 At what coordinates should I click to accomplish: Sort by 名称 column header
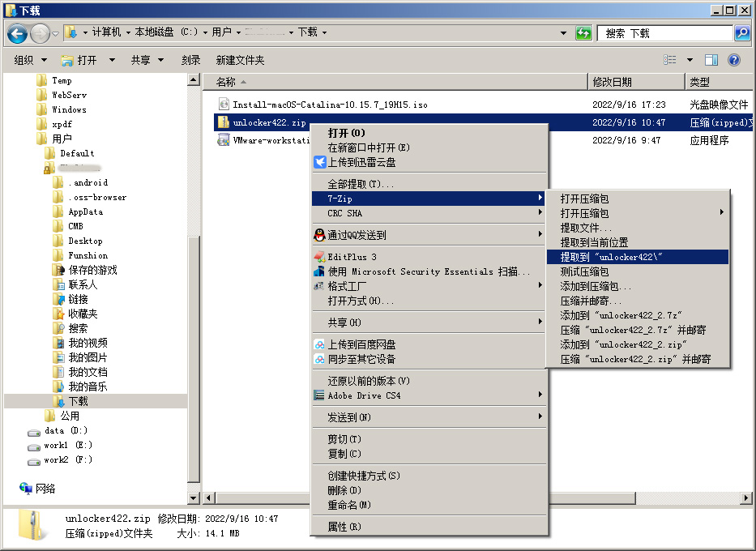(395, 82)
